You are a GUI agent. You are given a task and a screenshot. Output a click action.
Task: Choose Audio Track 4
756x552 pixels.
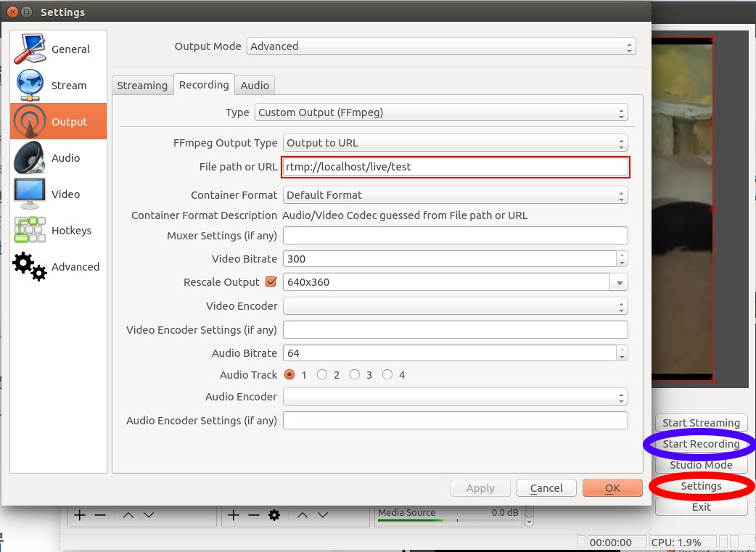click(x=387, y=374)
